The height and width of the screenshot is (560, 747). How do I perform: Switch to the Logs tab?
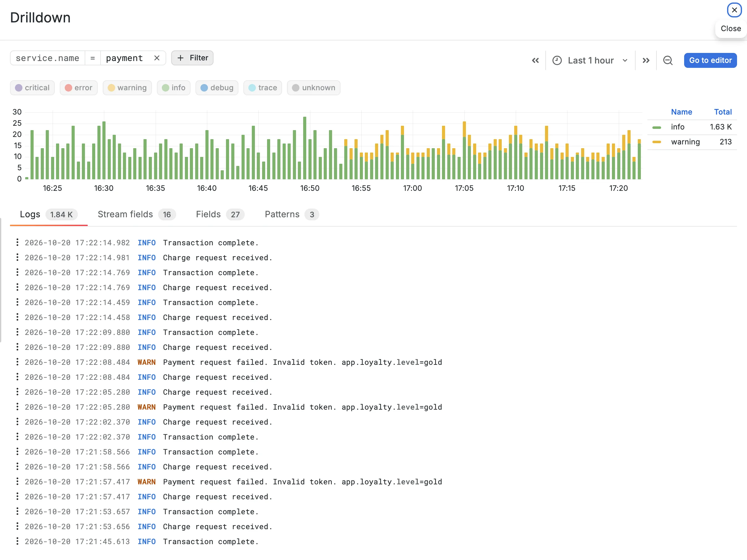click(x=49, y=214)
